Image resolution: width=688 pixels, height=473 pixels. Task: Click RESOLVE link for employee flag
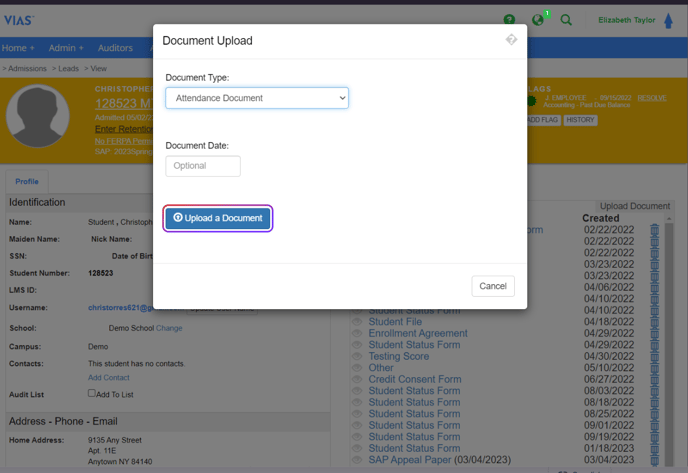tap(652, 98)
